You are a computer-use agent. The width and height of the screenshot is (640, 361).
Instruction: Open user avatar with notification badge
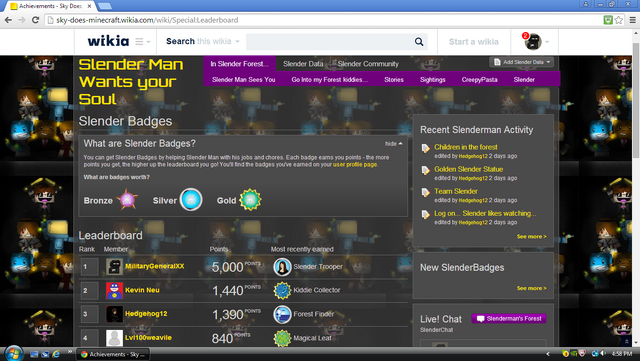tap(532, 41)
